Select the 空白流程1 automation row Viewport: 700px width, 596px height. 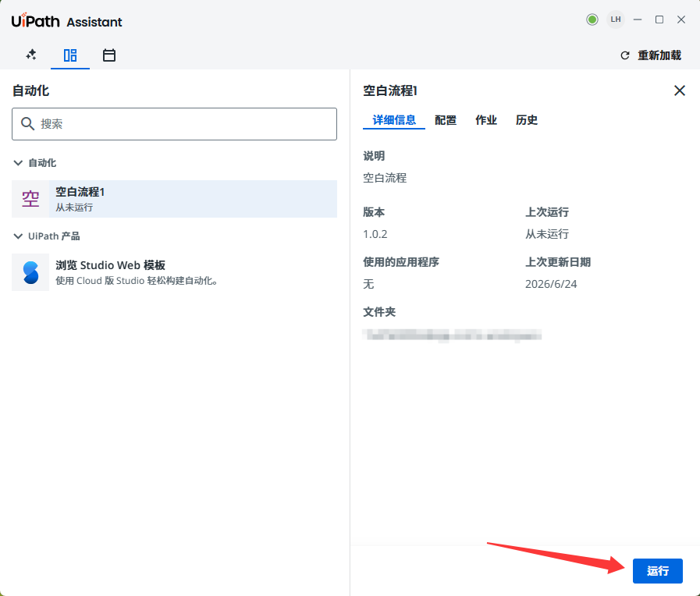coord(174,199)
